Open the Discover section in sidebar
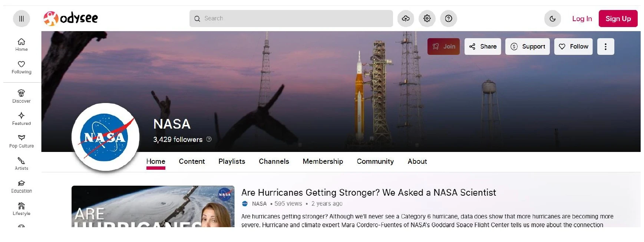 click(x=22, y=96)
